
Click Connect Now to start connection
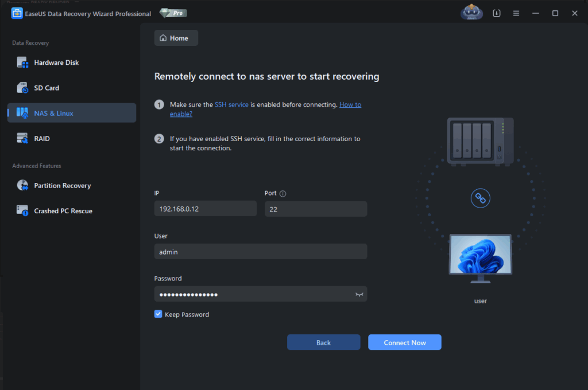(x=405, y=342)
